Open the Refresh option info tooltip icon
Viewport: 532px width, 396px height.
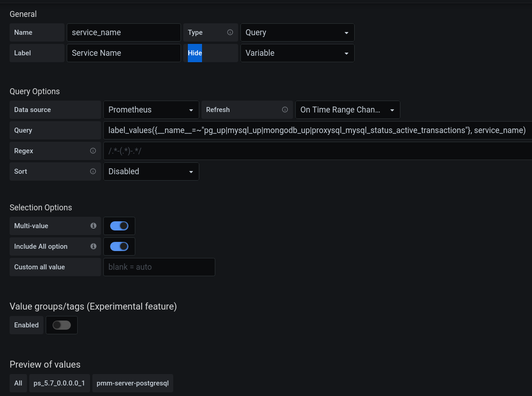285,110
